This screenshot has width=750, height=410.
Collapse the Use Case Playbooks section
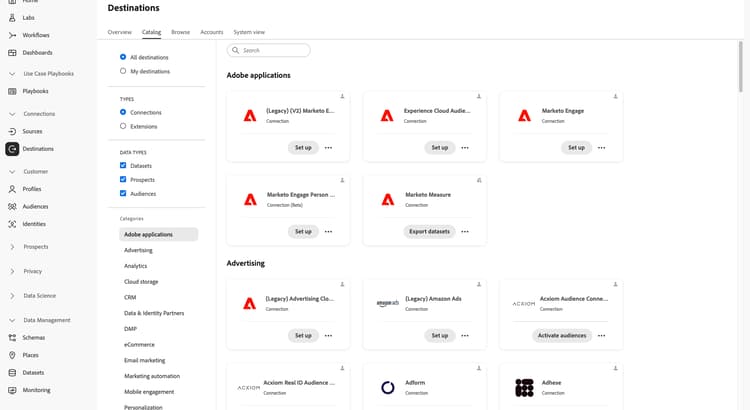click(12, 74)
